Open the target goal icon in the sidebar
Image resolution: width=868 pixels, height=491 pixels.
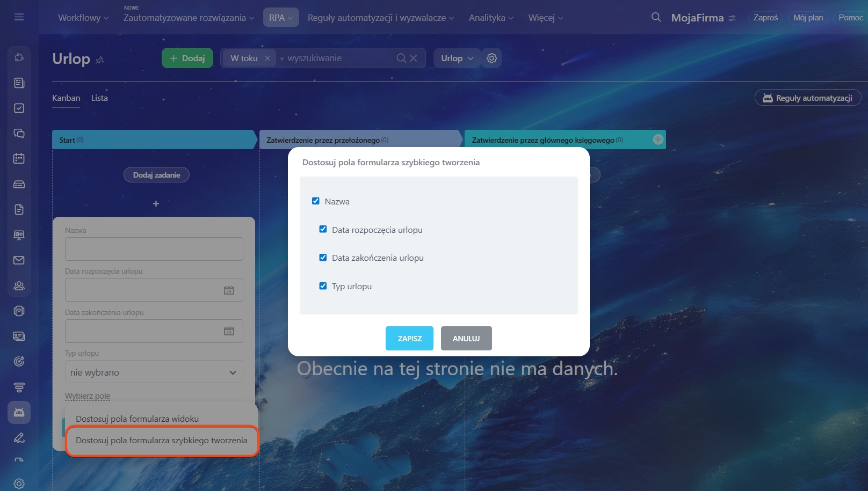(19, 362)
